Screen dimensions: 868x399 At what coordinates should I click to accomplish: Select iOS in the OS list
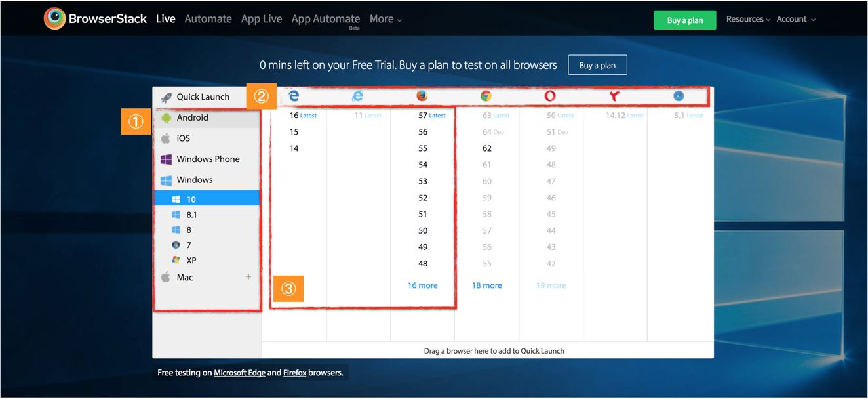(x=207, y=138)
